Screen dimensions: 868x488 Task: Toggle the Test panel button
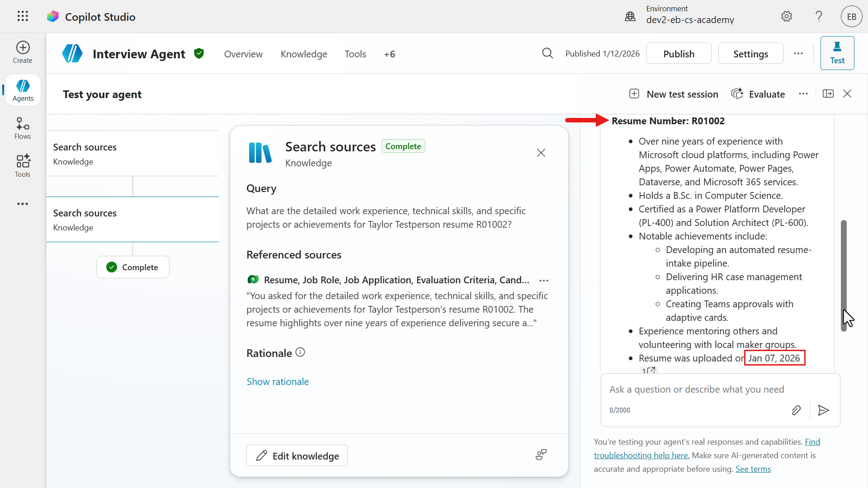click(837, 53)
